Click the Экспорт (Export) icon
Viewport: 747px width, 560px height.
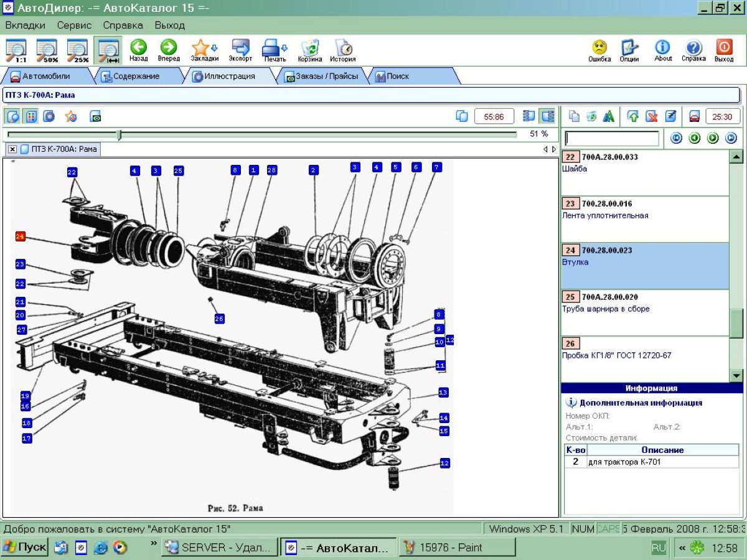(x=240, y=49)
